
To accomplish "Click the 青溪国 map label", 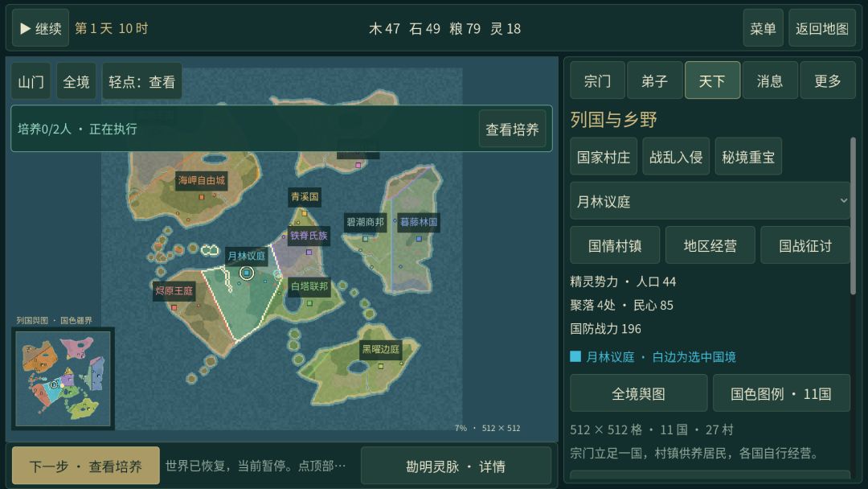I will pyautogui.click(x=305, y=196).
